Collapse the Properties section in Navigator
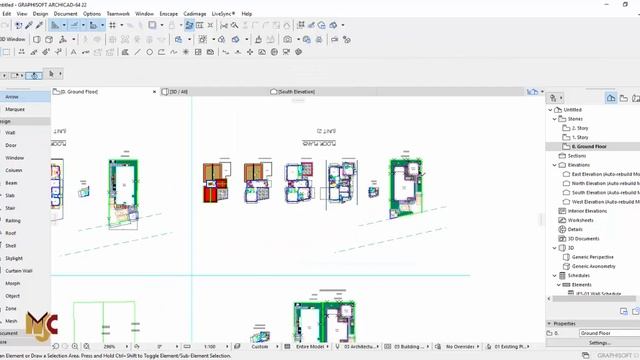Screen dimensions: 640x360 pos(550,324)
